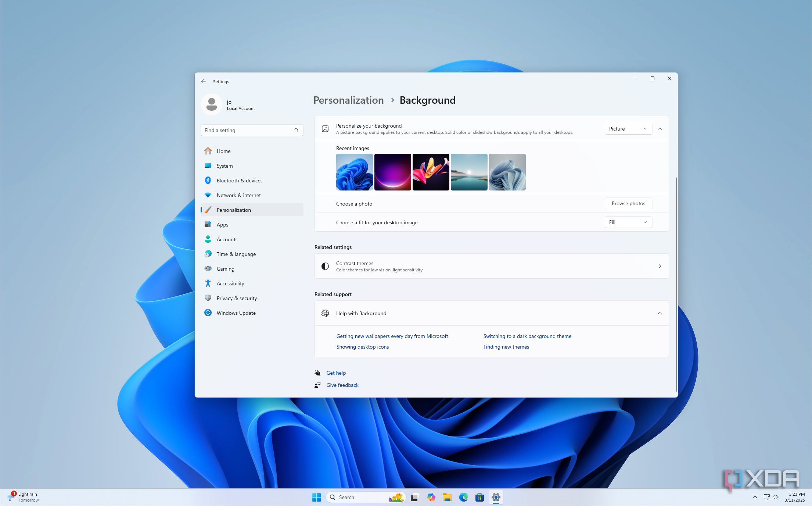The height and width of the screenshot is (506, 812).
Task: Click the Find a setting search field
Action: [x=252, y=130]
